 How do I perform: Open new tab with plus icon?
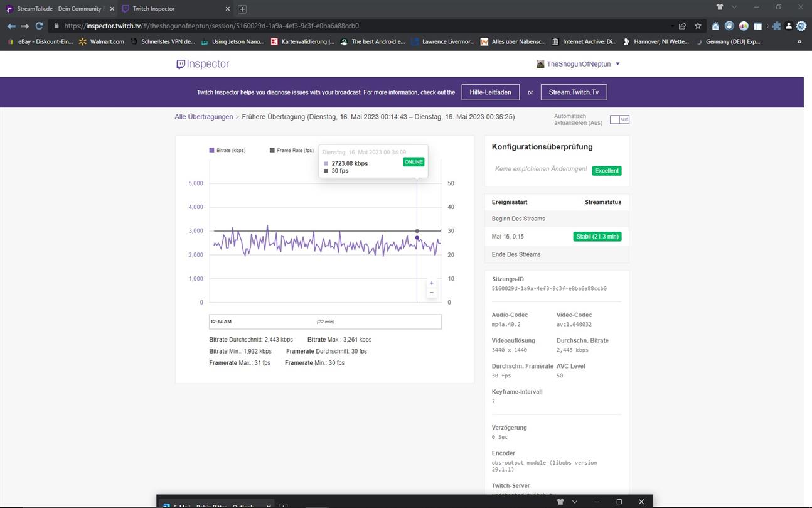click(242, 9)
